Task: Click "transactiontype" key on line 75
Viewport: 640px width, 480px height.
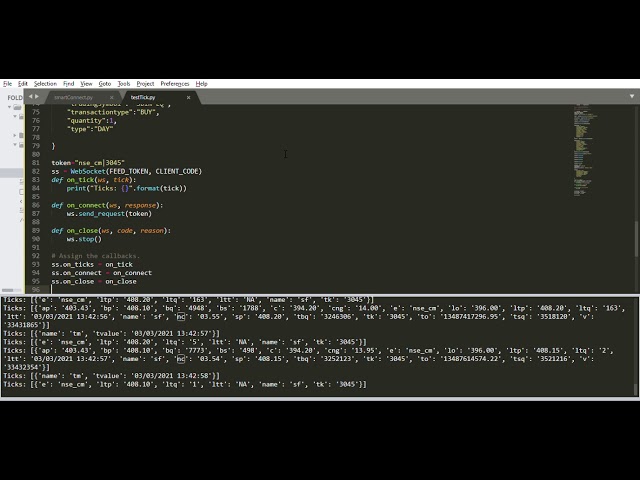Action: point(102,112)
